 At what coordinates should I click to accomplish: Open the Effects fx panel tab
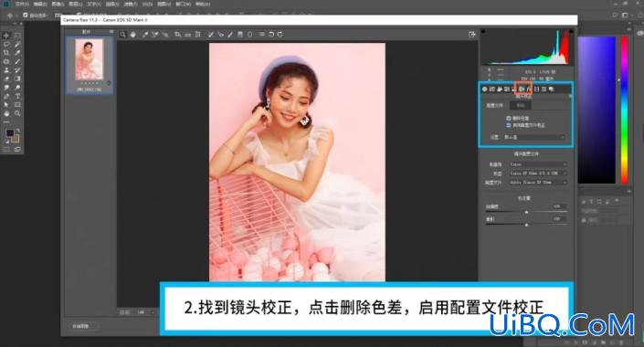(529, 89)
